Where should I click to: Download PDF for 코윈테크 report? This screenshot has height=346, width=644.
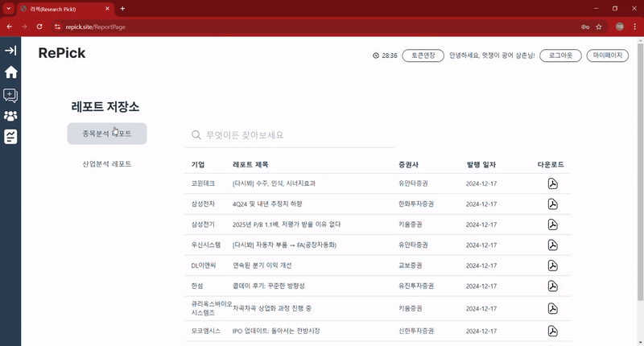click(552, 183)
